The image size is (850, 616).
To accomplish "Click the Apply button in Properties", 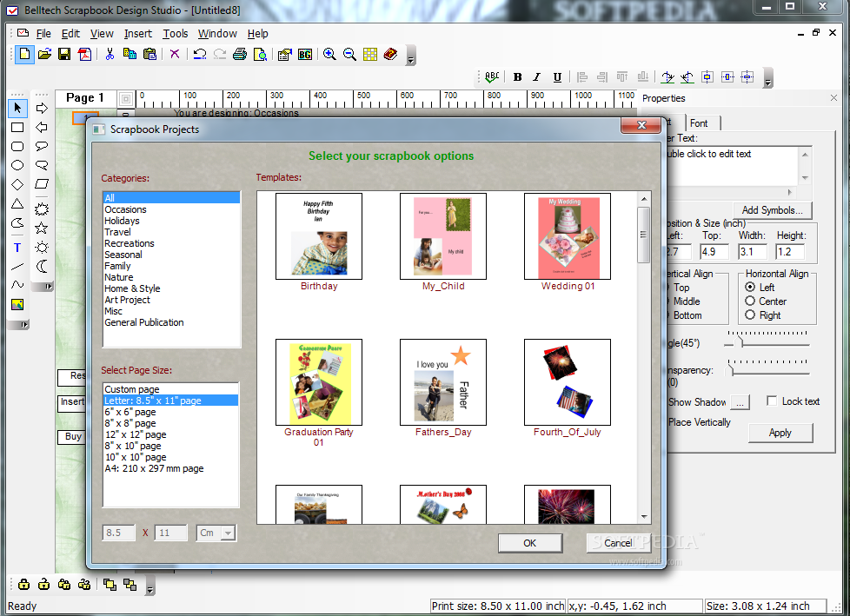I will (x=780, y=433).
